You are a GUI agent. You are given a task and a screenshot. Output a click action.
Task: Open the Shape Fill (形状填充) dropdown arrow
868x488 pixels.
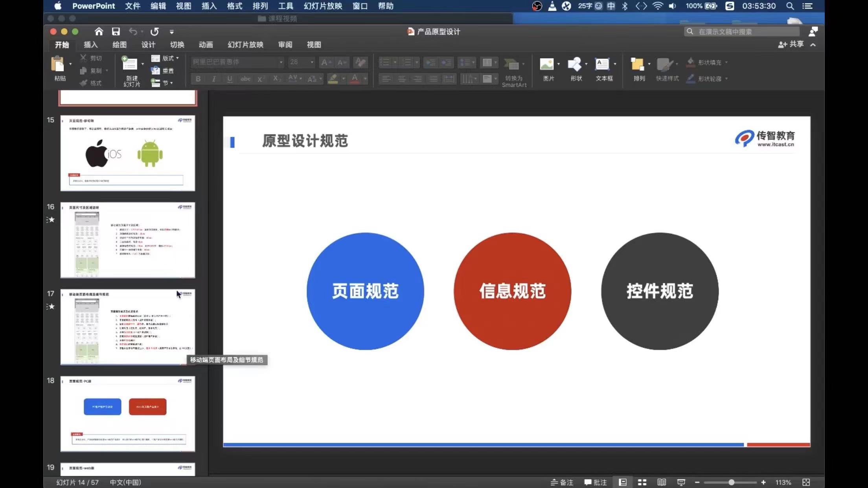point(726,62)
